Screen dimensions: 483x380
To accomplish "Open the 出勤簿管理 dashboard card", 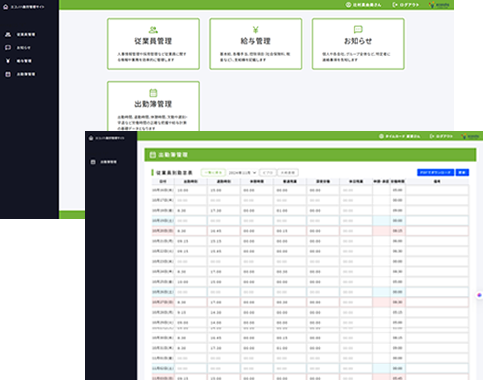I will (153, 106).
